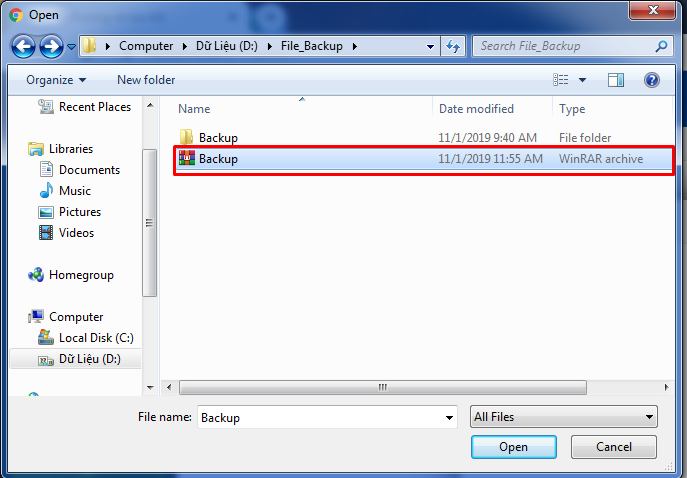
Task: Click New folder in toolbar
Action: coord(146,80)
